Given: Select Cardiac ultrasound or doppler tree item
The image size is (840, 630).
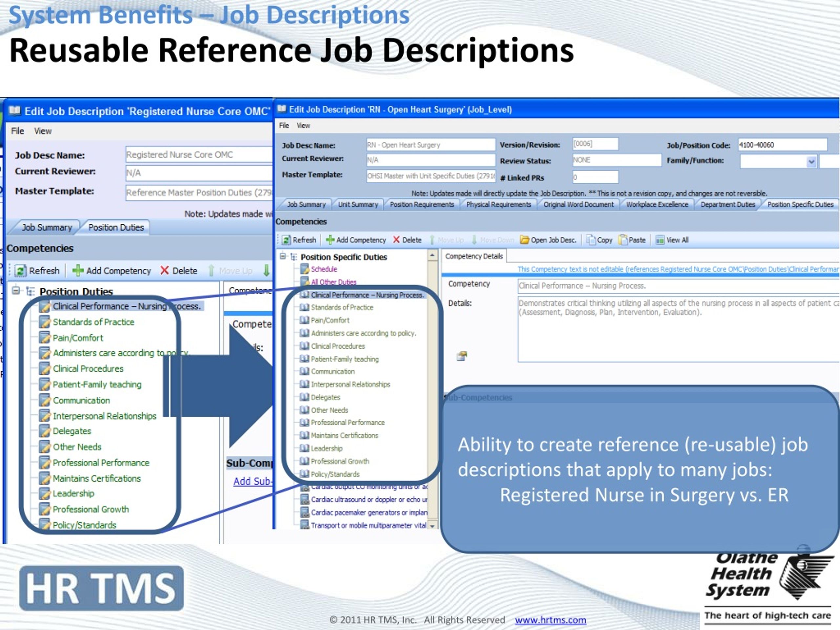Looking at the screenshot, I should 364,500.
